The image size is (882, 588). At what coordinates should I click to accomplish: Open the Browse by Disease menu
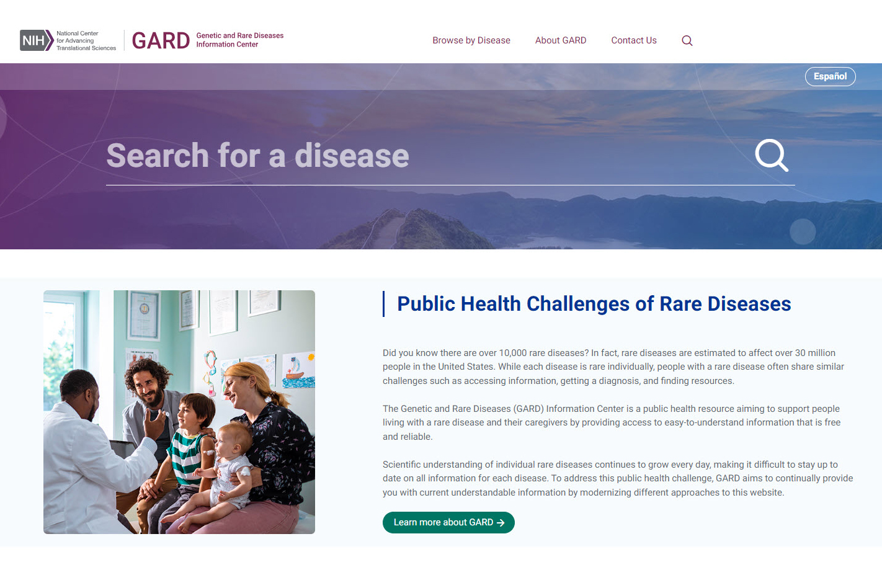click(471, 40)
